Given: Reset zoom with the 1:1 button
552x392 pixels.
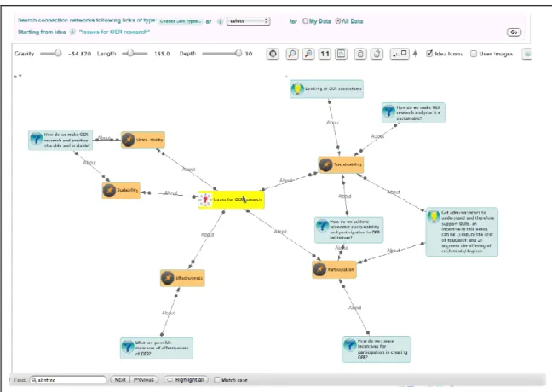Looking at the screenshot, I should pyautogui.click(x=325, y=54).
